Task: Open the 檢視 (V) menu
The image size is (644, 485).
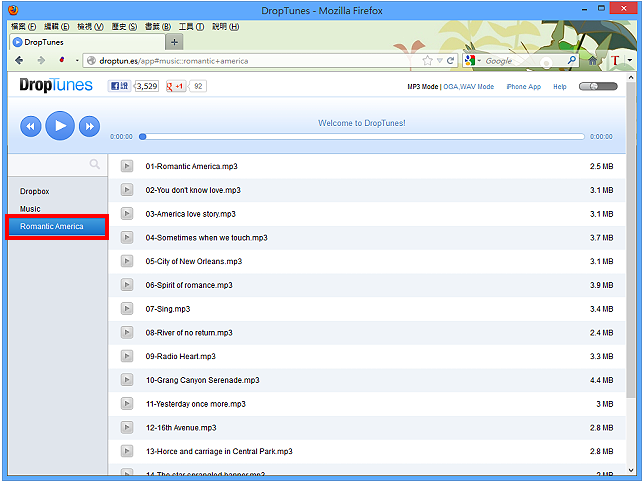Action: [x=90, y=27]
